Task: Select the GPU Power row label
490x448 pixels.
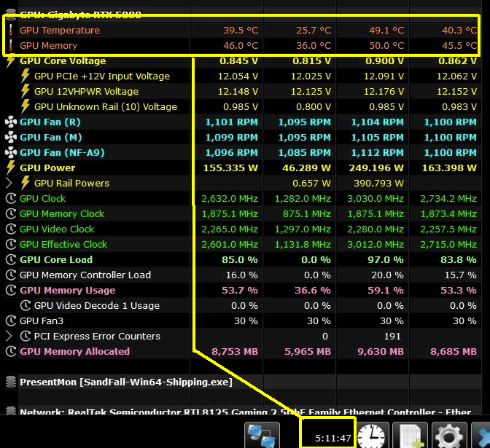Action: tap(47, 168)
